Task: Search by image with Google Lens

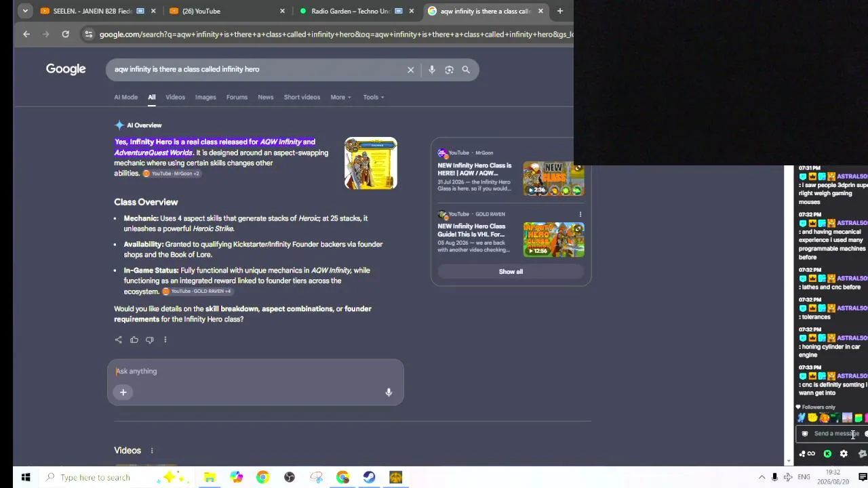Action: 449,69
